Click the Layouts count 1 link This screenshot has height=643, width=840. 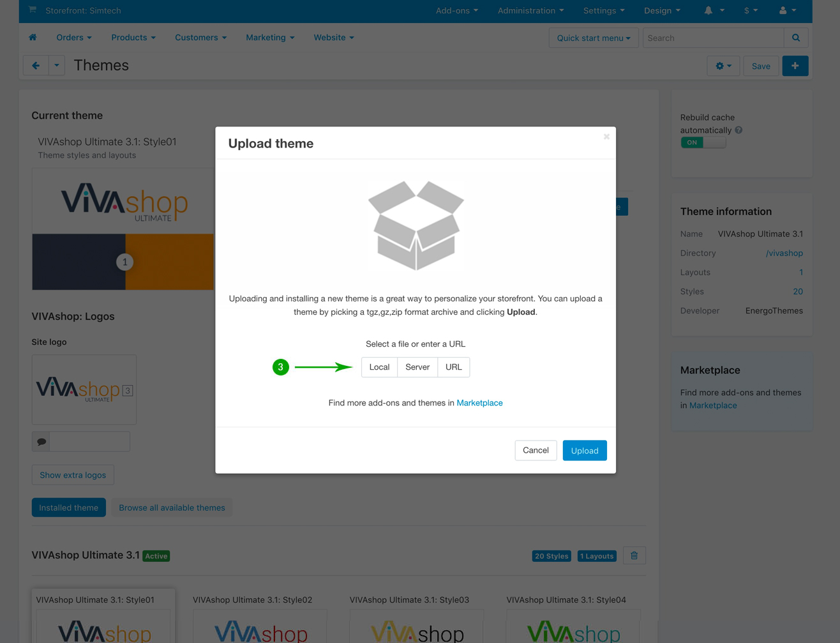pos(801,272)
